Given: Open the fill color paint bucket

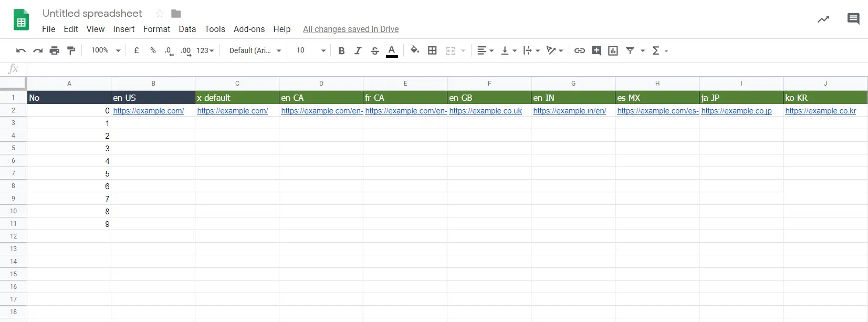Looking at the screenshot, I should click(x=415, y=50).
